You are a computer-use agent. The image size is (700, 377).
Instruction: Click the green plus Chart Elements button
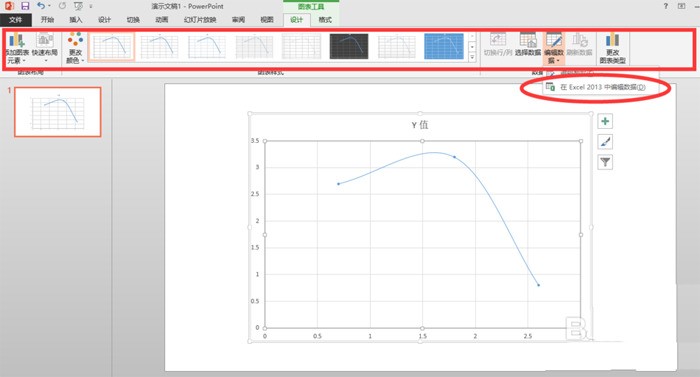(605, 121)
